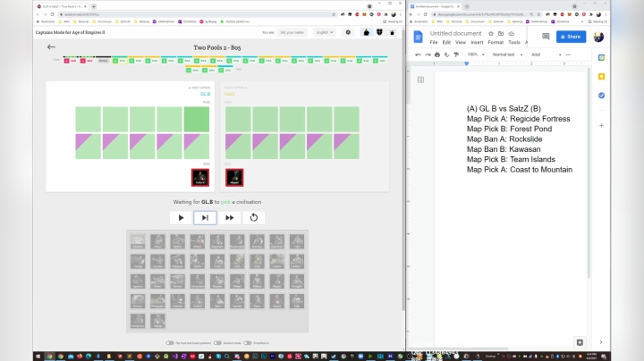Open the View menu in Docs

(461, 42)
